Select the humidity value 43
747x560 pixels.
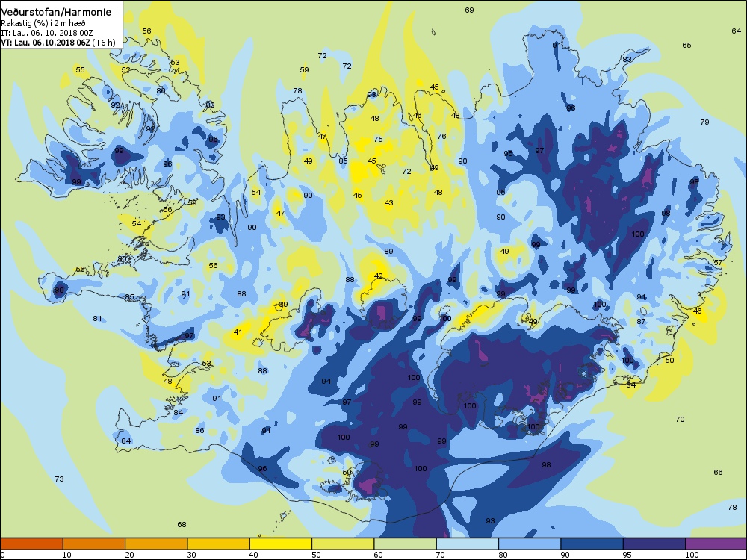pyautogui.click(x=388, y=203)
